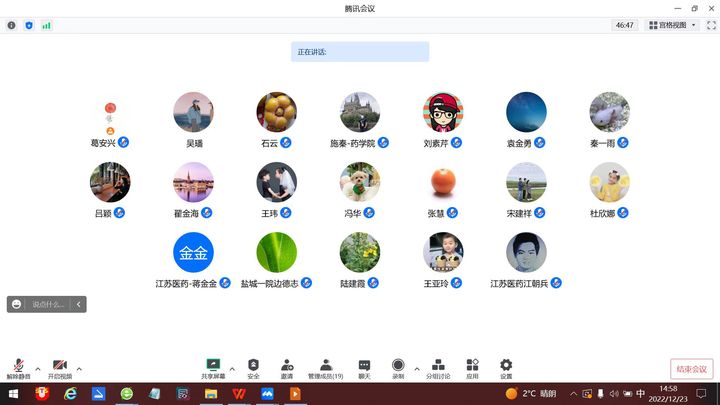Open Breakout Rooms (分组讨论)
The image size is (720, 405).
click(438, 367)
